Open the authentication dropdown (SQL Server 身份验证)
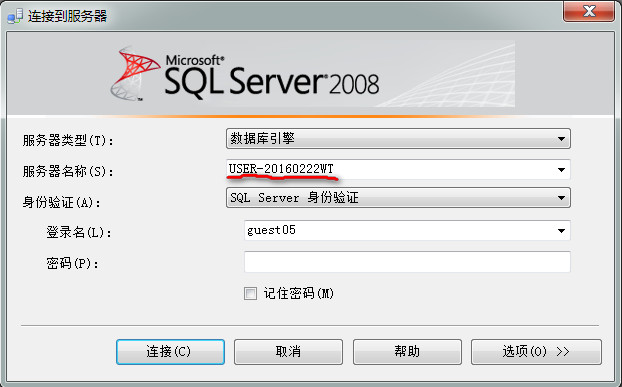The width and height of the screenshot is (622, 387). tap(398, 197)
